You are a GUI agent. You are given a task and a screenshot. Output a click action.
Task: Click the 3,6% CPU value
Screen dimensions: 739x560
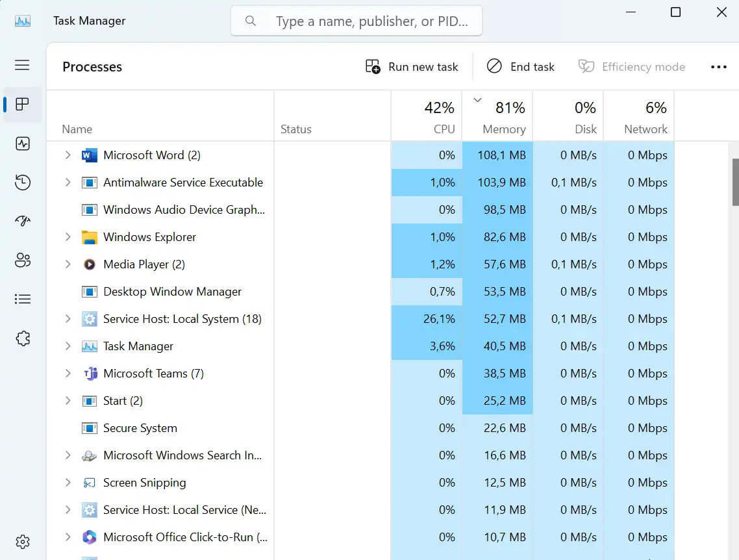(x=442, y=346)
